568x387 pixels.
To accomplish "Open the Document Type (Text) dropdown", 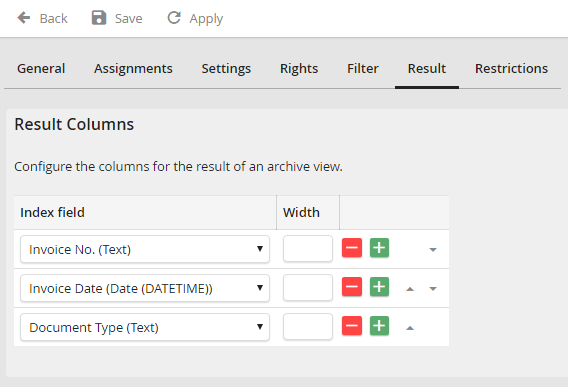I will point(145,328).
